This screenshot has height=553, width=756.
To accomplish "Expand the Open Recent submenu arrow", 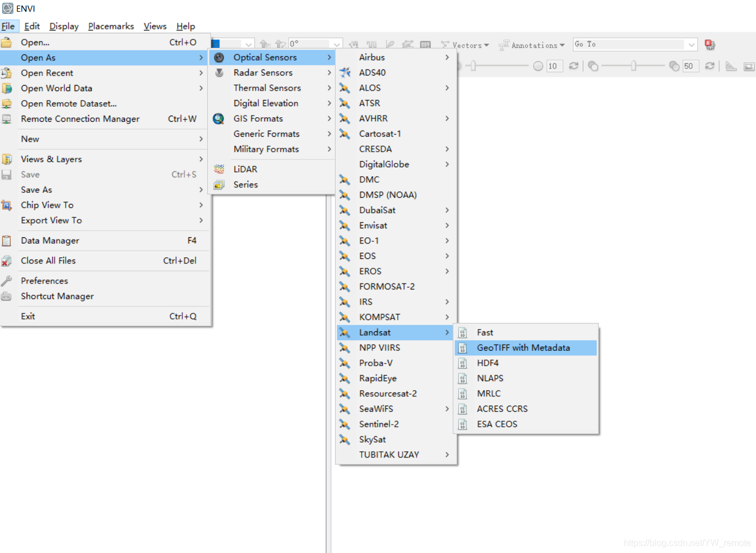I will [x=201, y=73].
